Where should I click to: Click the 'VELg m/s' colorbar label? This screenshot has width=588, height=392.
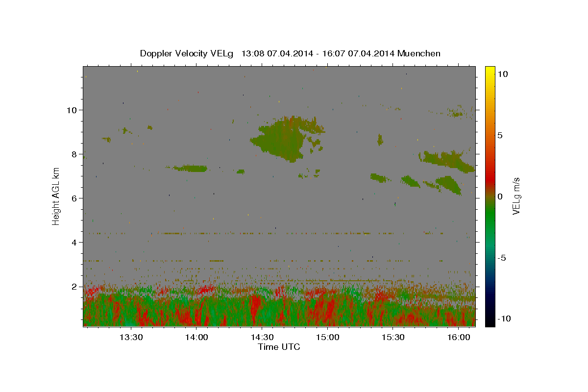pos(516,196)
